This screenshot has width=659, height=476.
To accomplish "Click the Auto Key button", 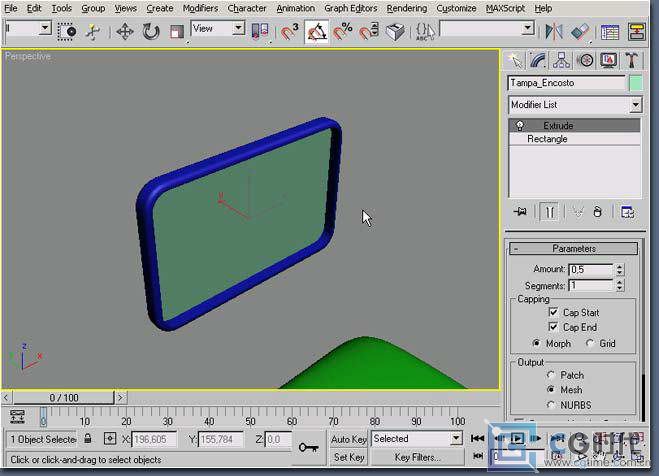I will click(348, 439).
